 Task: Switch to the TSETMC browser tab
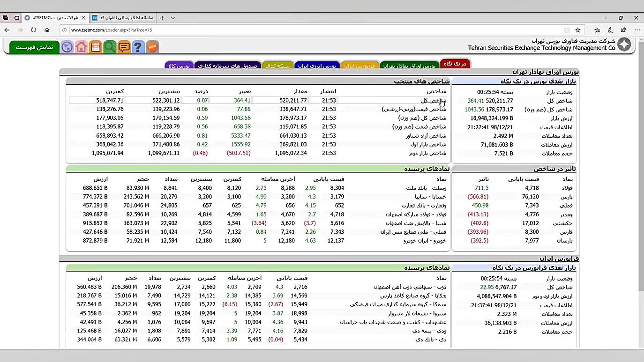coord(55,18)
